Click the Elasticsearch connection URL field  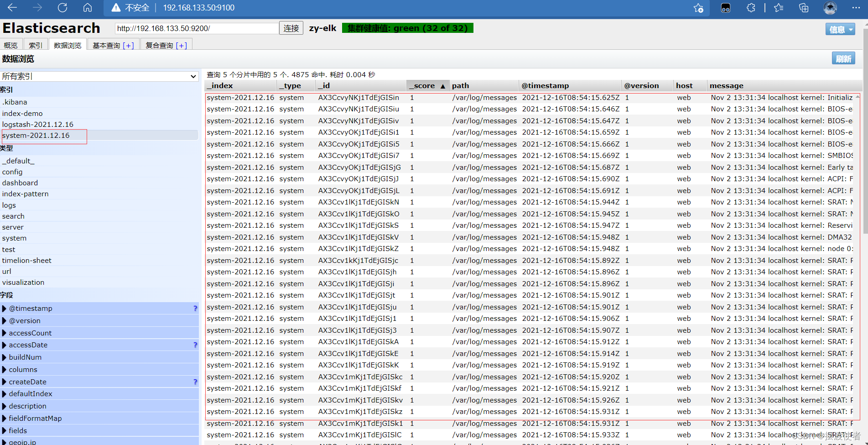[x=197, y=28]
